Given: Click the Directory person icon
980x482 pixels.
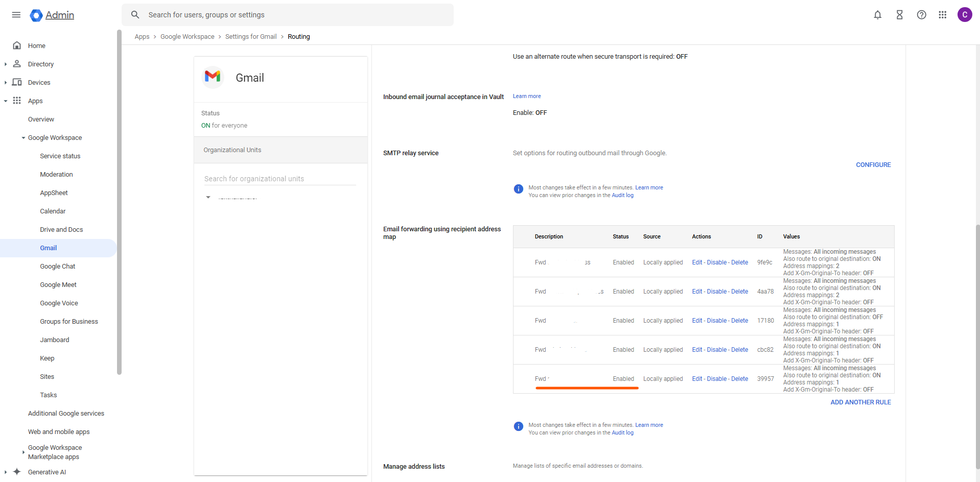Looking at the screenshot, I should [17, 64].
